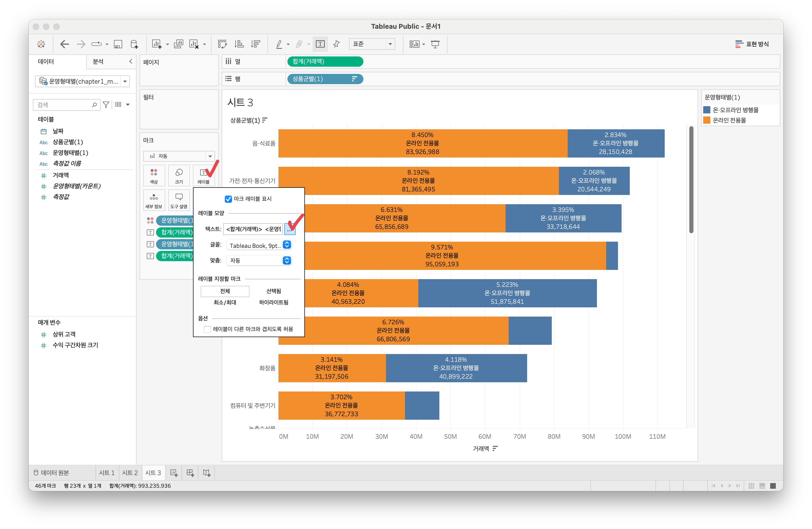
Task: Click the Save icon in toolbar
Action: [x=118, y=44]
